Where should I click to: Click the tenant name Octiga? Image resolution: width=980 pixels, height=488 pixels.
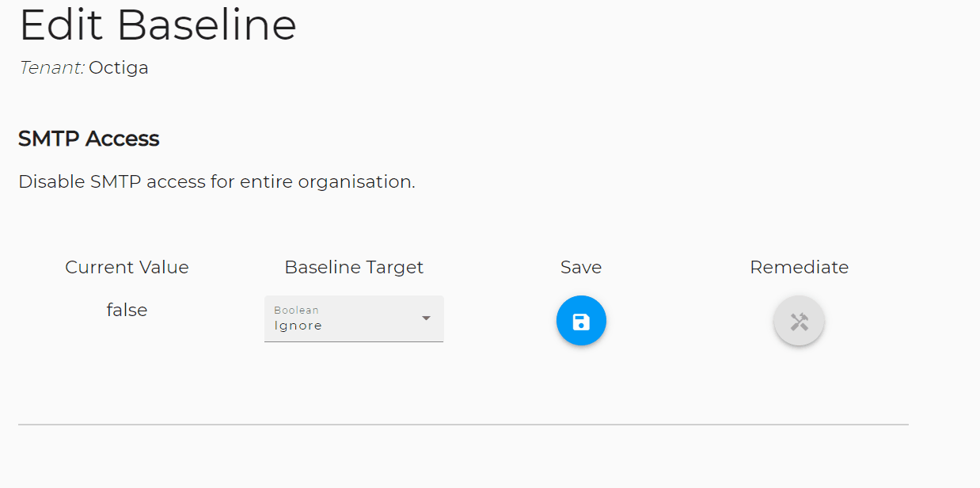[119, 67]
